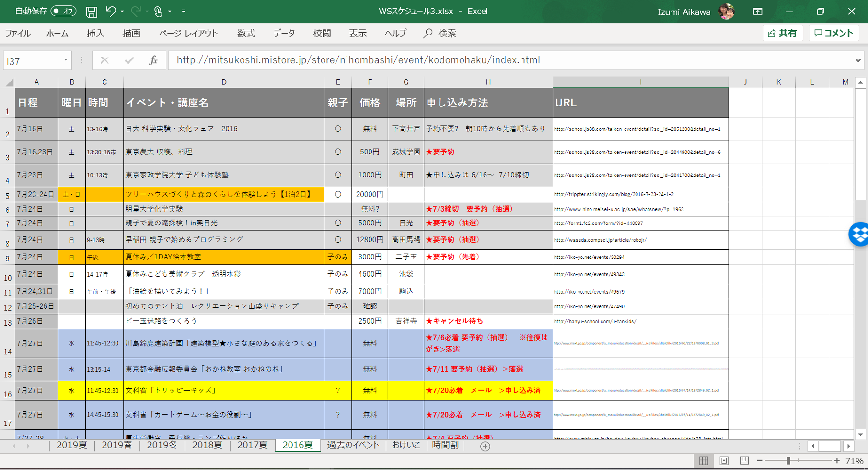Click the Ribbon Display Options icon

coord(758,12)
